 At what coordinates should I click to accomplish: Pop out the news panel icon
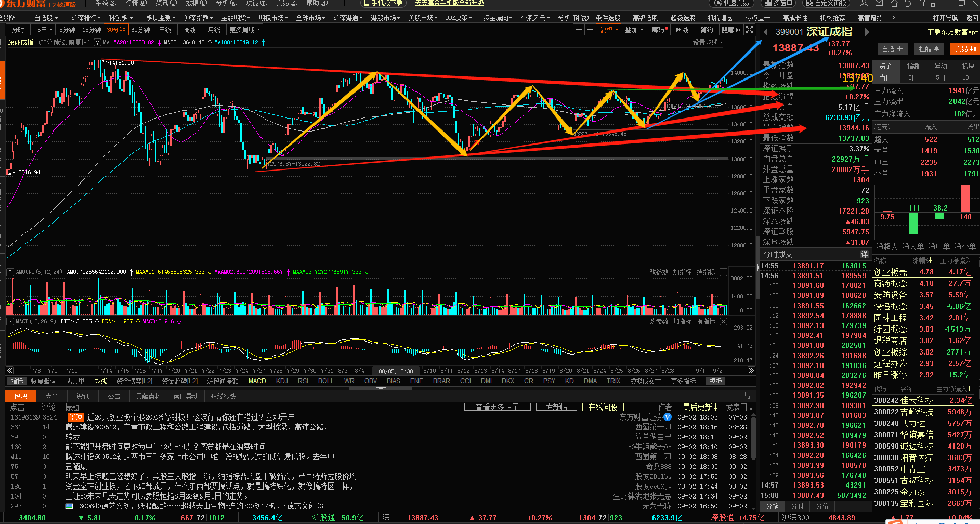click(749, 396)
